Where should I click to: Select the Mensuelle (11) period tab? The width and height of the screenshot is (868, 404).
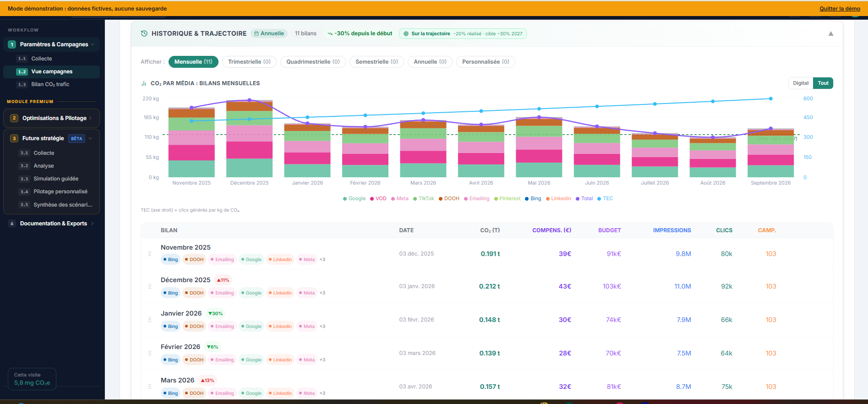click(193, 62)
